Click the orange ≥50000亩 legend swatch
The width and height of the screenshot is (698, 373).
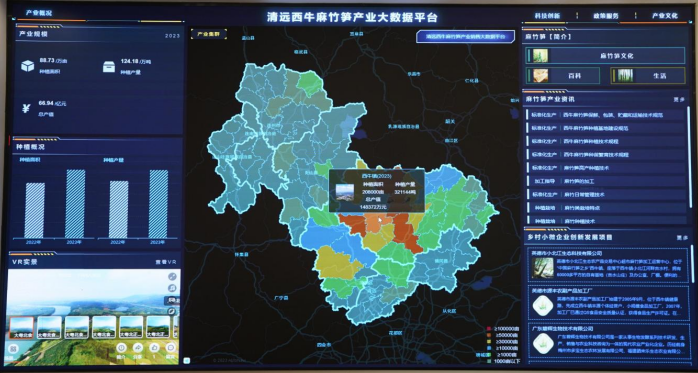click(x=489, y=335)
